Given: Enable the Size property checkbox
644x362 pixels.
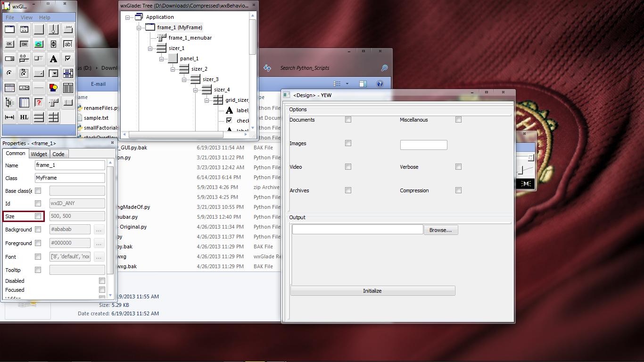Looking at the screenshot, I should 38,216.
